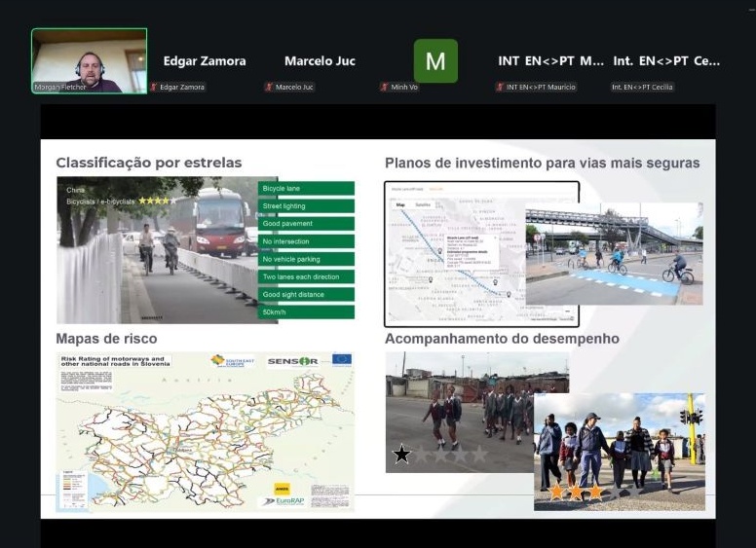
Task: Click muted mic icon beside Minh Vo label
Action: tap(384, 88)
